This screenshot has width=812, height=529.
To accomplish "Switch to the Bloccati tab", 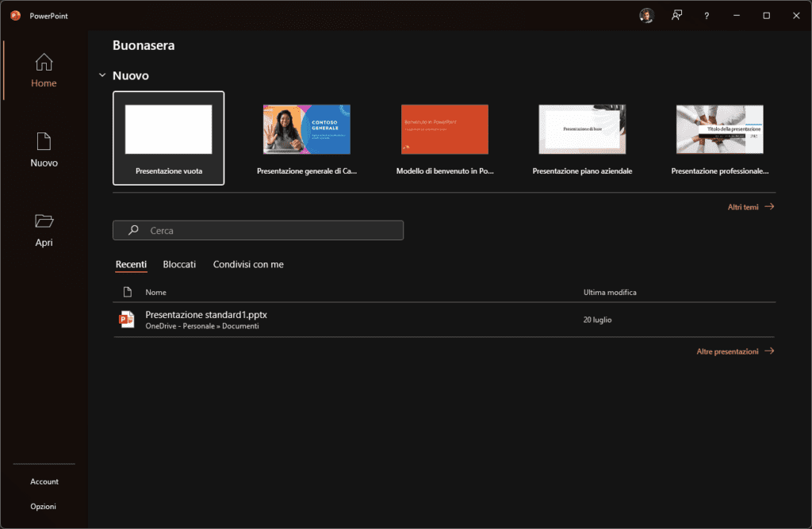I will pyautogui.click(x=179, y=264).
